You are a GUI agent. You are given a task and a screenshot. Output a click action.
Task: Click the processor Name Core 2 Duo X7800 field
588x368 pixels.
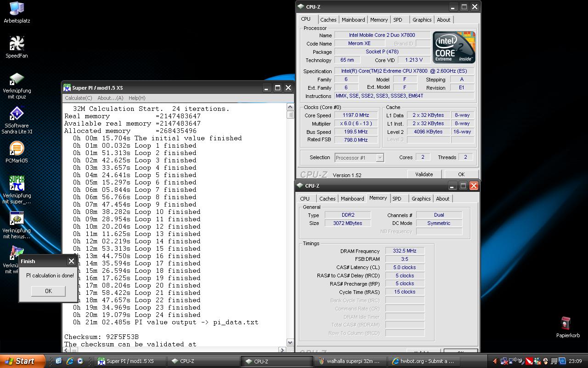[382, 35]
